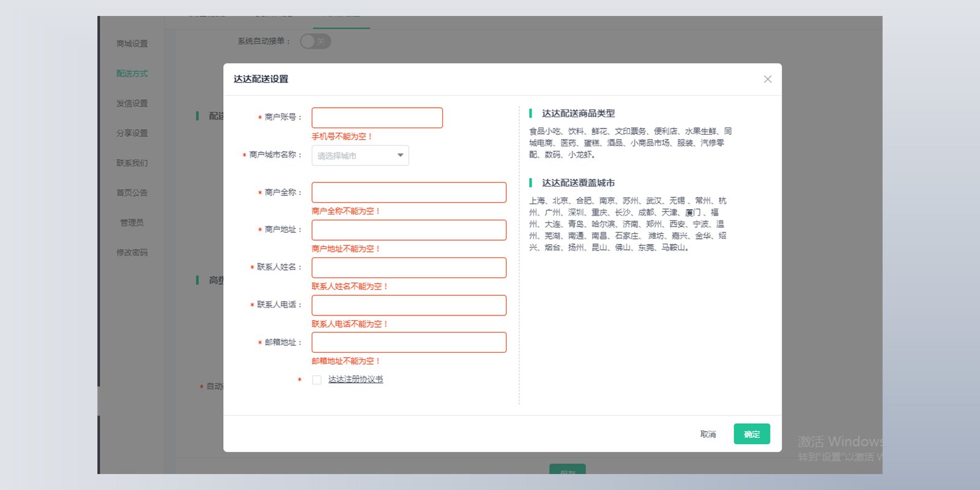Click the 商户账号 input field

click(x=377, y=118)
